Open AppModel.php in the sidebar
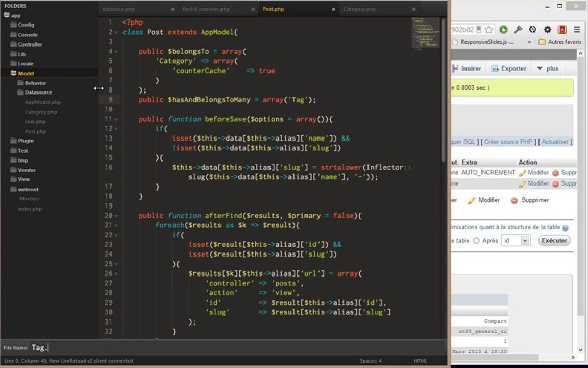The width and height of the screenshot is (588, 368). (x=43, y=102)
